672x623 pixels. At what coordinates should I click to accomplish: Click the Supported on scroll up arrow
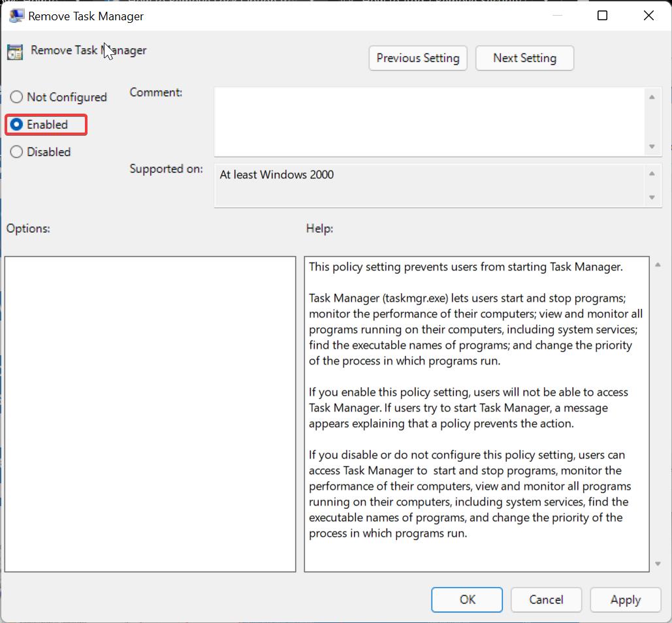tap(652, 174)
